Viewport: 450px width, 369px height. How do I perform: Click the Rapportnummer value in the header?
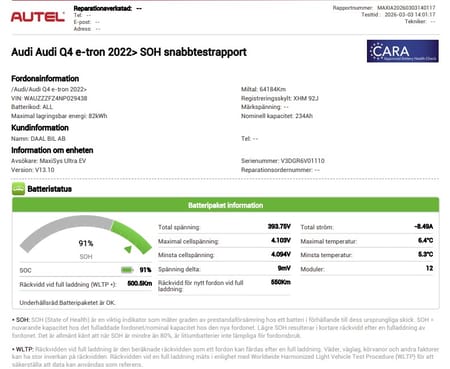pos(406,8)
